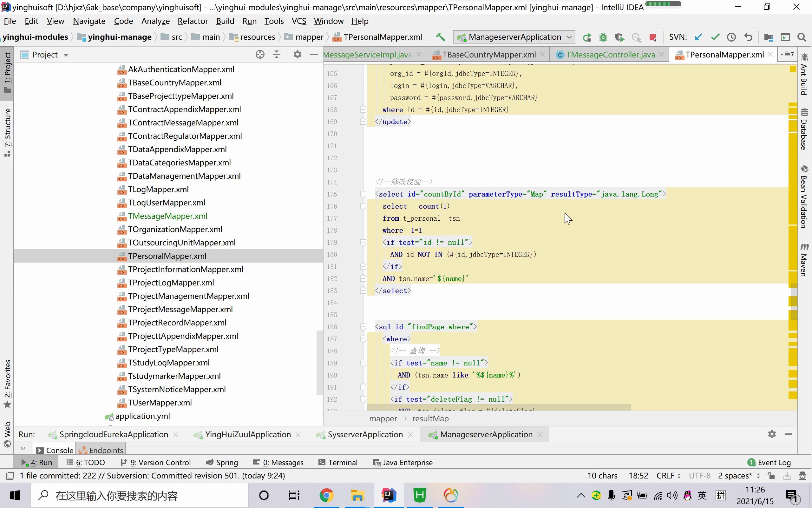Change the 2 spaces indent setting
The width and height of the screenshot is (812, 508).
click(739, 476)
